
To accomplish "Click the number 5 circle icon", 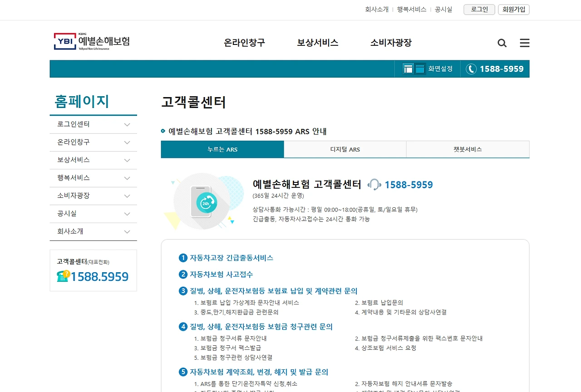I will 183,372.
